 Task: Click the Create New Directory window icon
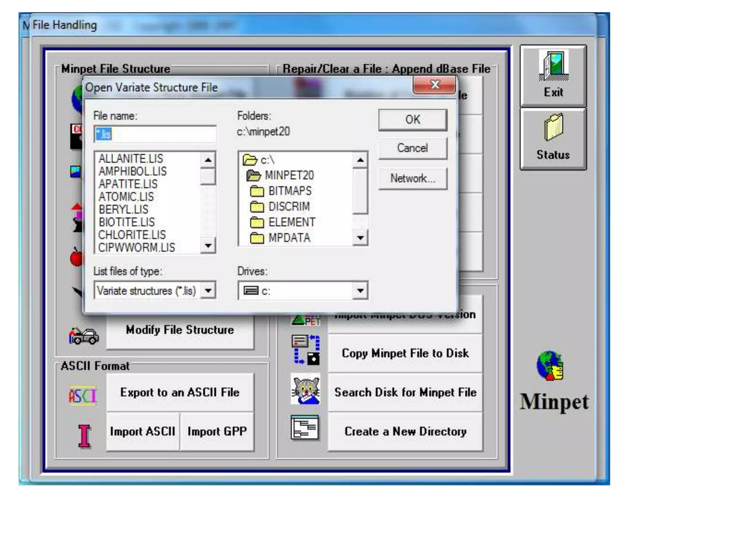coord(305,427)
